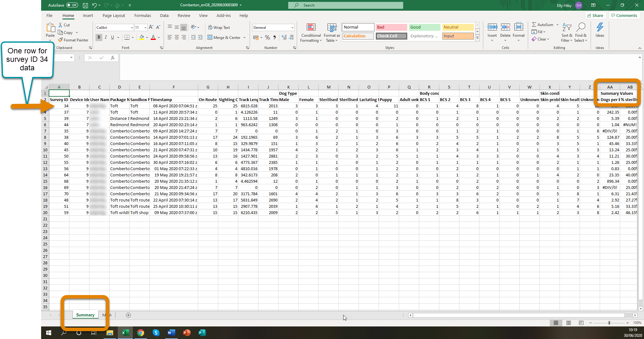Screen dimensions: 644x339
Task: Click Decrease Indent icon
Action: pos(193,37)
